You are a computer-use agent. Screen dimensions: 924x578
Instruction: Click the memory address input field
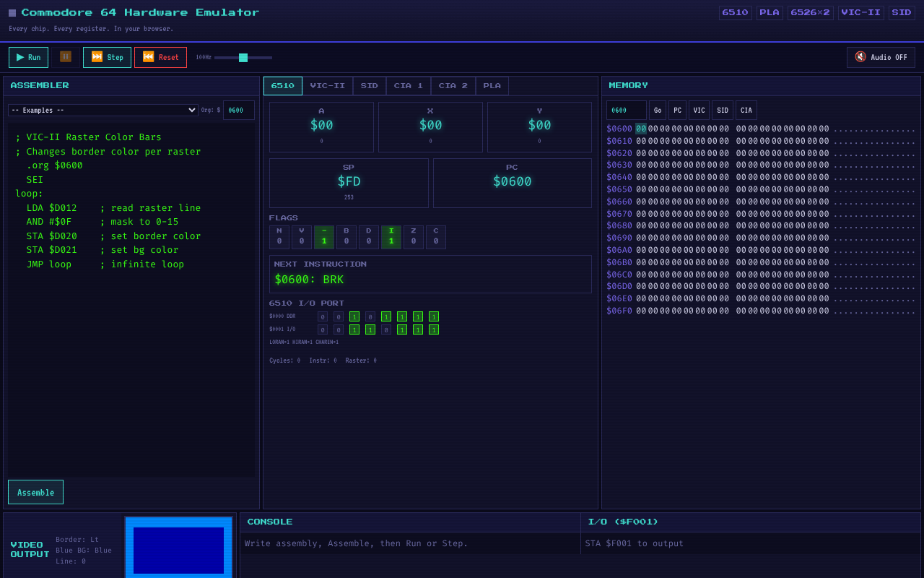point(627,110)
